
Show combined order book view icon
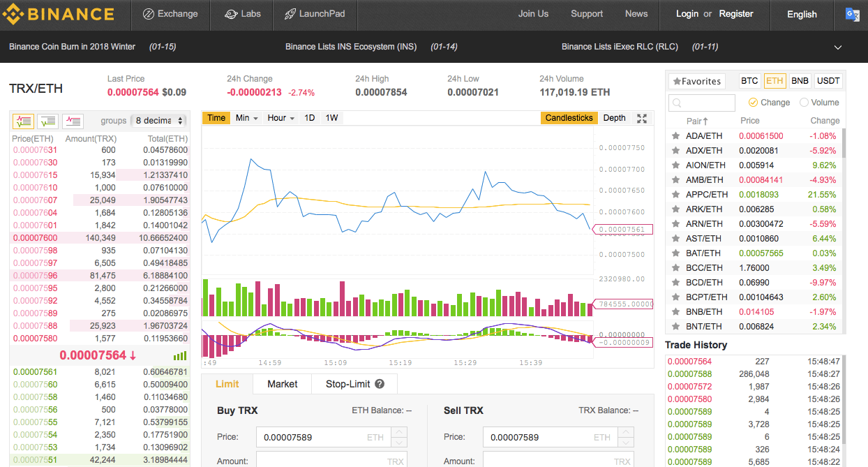pos(23,121)
